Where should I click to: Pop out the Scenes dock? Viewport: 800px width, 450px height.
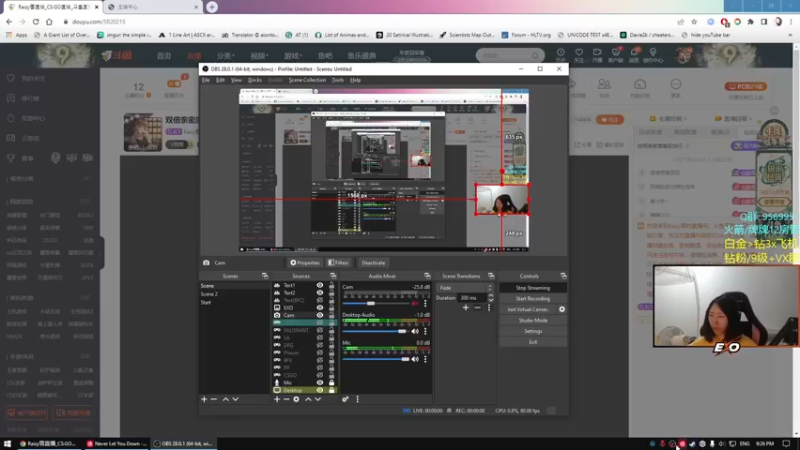pyautogui.click(x=265, y=276)
